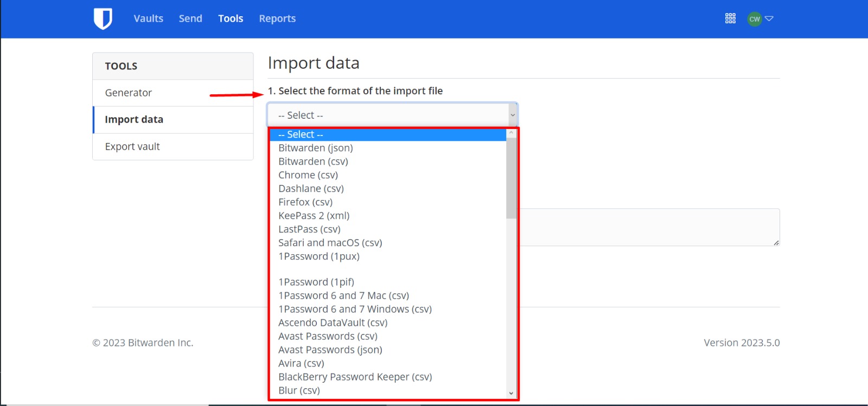Open the Reports tab

click(277, 18)
